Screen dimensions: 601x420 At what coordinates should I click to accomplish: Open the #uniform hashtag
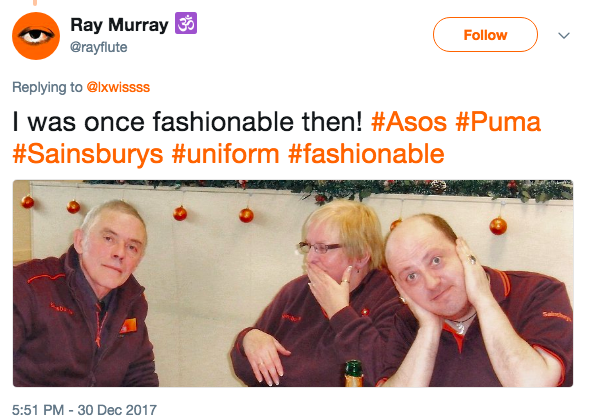coord(225,154)
